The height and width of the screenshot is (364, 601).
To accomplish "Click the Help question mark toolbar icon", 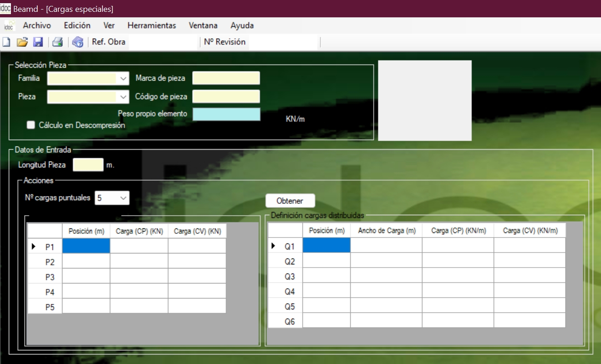I will click(x=78, y=42).
